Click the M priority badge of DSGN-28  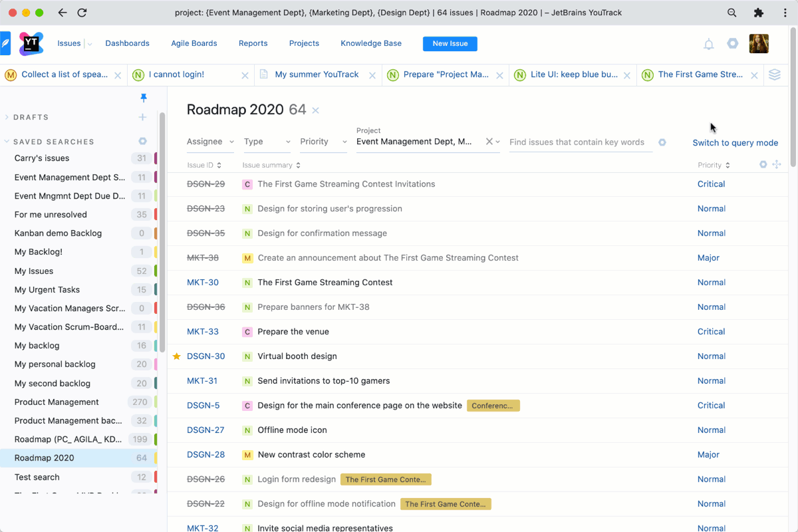(247, 455)
